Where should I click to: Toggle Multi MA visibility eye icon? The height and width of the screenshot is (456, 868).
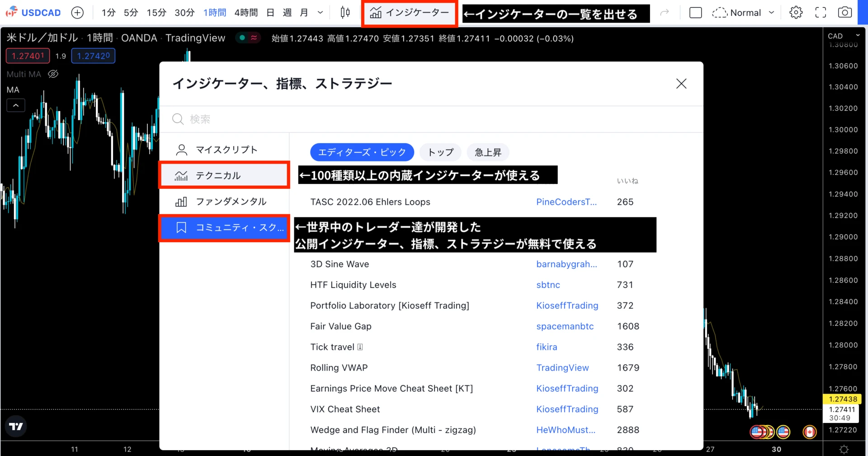tap(53, 74)
